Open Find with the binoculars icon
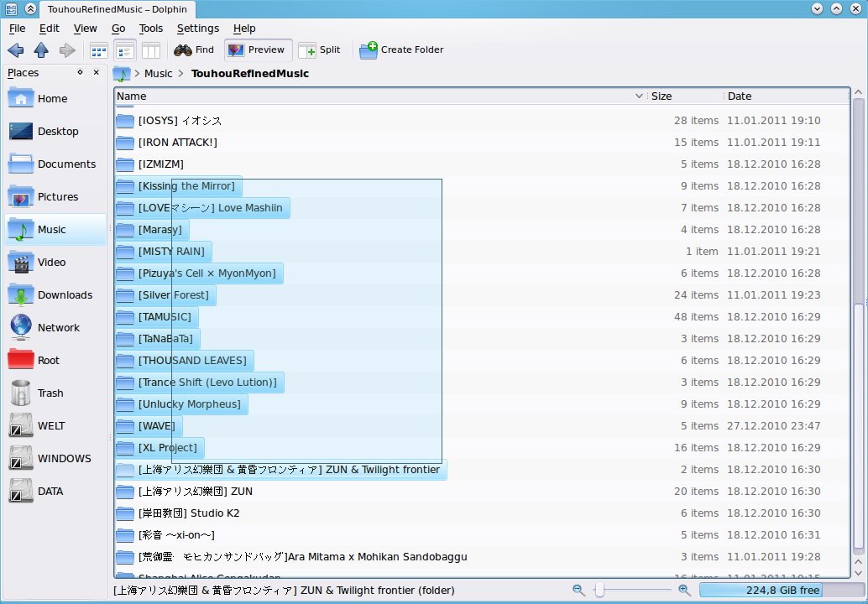Screen dimensions: 868x604 coord(194,49)
